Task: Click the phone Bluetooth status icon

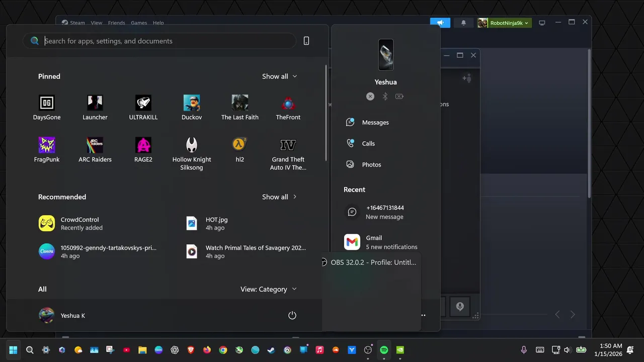Action: pos(385,96)
